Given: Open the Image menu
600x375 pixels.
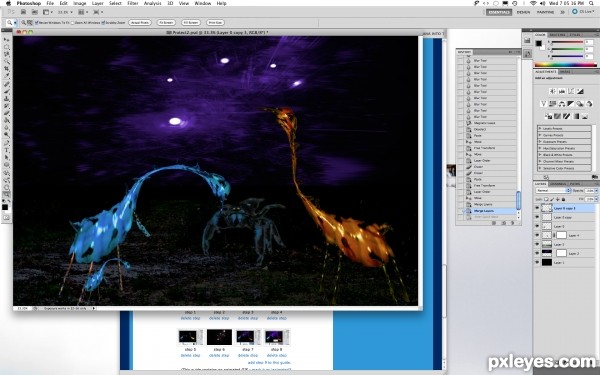Looking at the screenshot, I should coord(80,3).
